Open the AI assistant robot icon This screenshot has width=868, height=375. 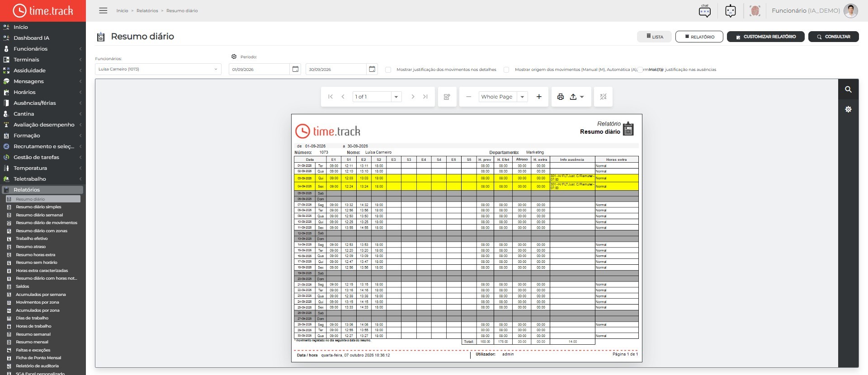coord(731,11)
